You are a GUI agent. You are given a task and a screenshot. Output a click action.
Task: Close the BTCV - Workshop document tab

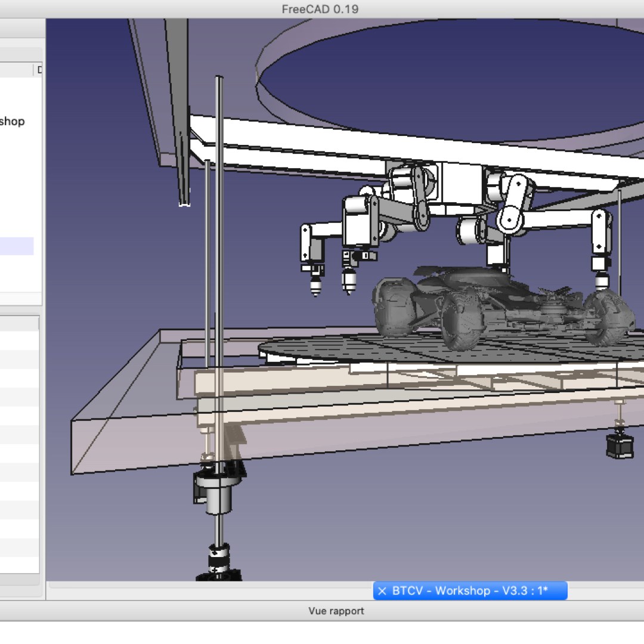(382, 591)
